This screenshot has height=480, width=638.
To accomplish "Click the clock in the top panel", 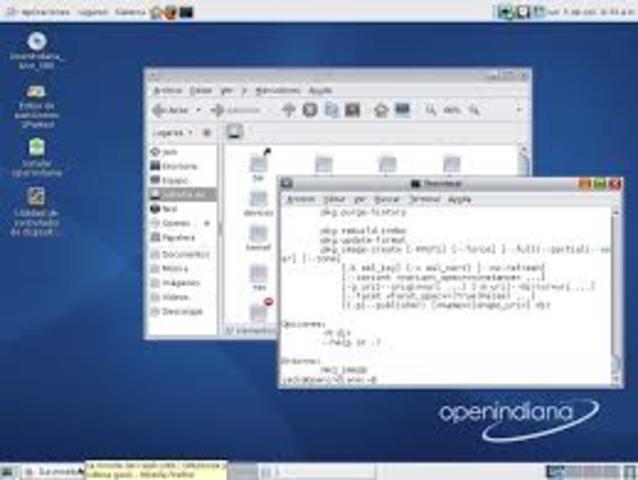I will click(591, 12).
